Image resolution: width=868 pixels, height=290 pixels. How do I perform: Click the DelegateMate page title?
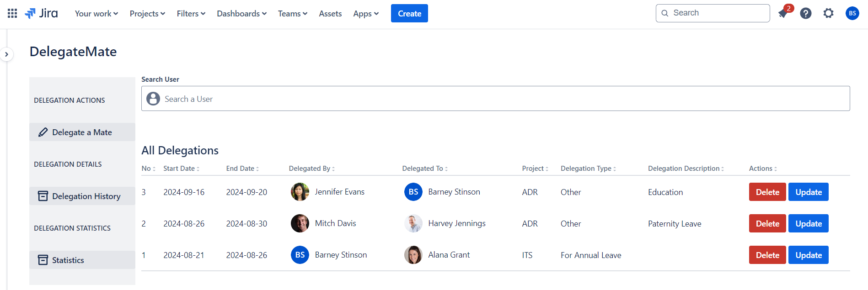pos(73,52)
